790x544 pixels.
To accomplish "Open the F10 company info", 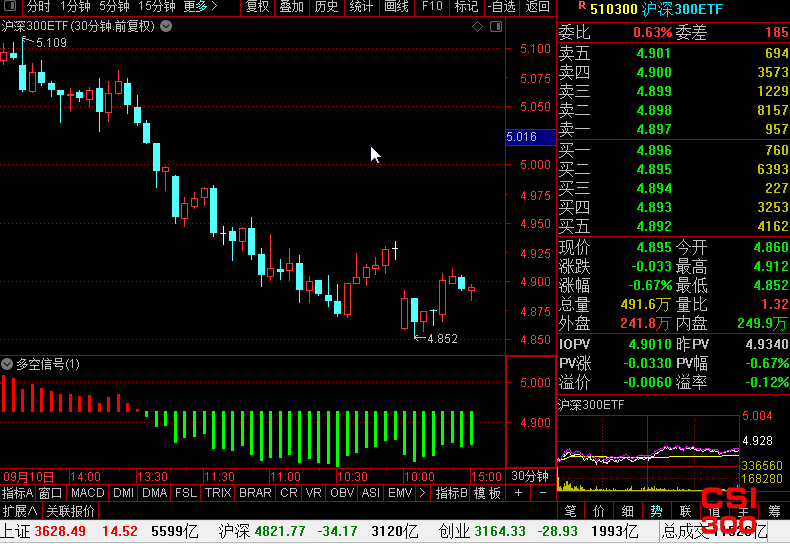I will tap(432, 7).
